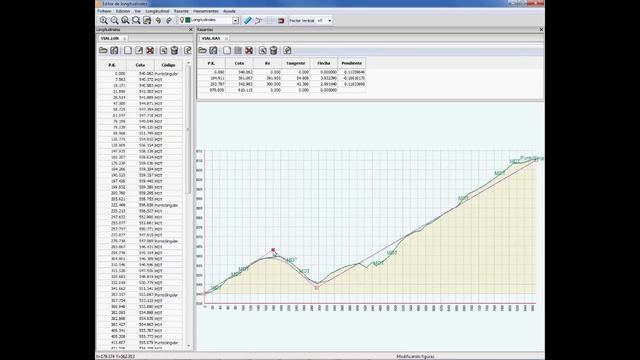
Task: Open the Fichero menu
Action: click(x=104, y=11)
